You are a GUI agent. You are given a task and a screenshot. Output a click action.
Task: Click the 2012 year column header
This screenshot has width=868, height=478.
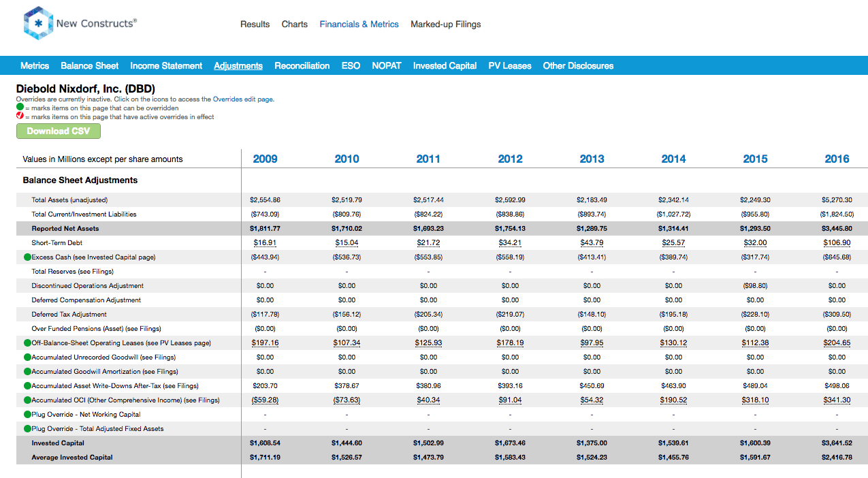pyautogui.click(x=511, y=159)
